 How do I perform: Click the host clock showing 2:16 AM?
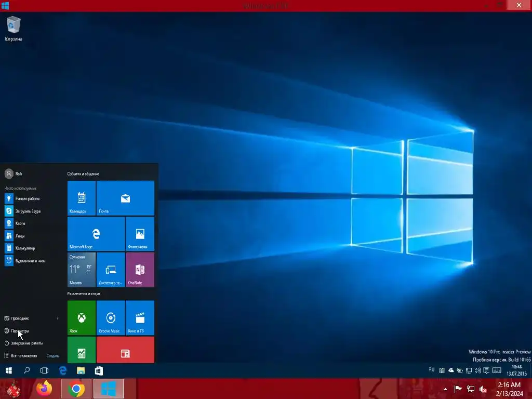(509, 389)
